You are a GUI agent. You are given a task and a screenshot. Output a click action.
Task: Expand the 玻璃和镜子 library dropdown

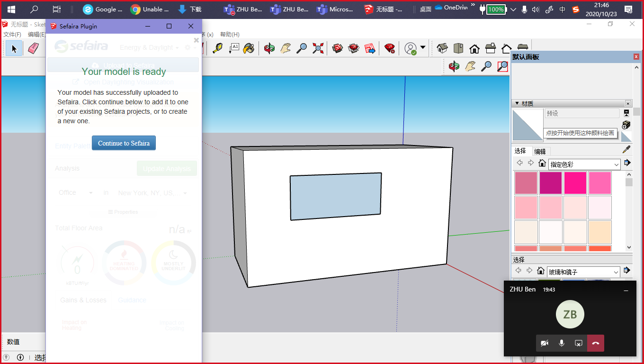tap(616, 272)
